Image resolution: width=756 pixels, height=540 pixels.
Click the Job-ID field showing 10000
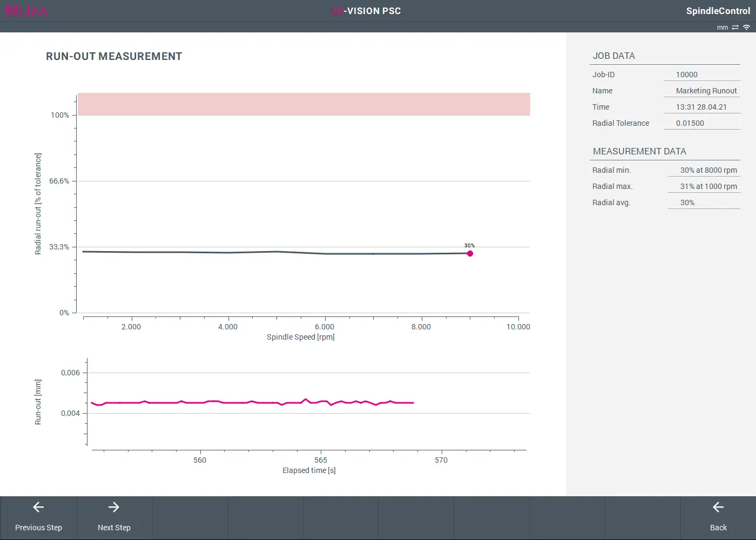coord(701,75)
